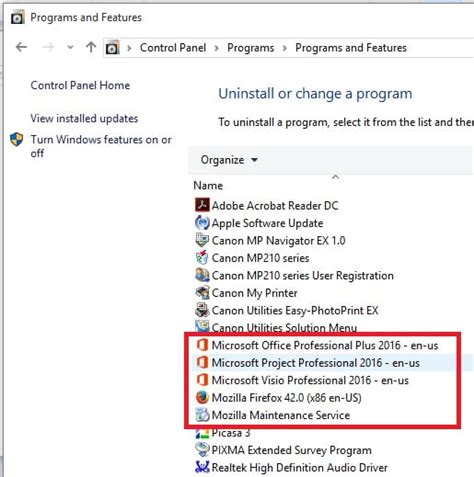
Task: Click the Windows features shield icon
Action: coord(16,139)
